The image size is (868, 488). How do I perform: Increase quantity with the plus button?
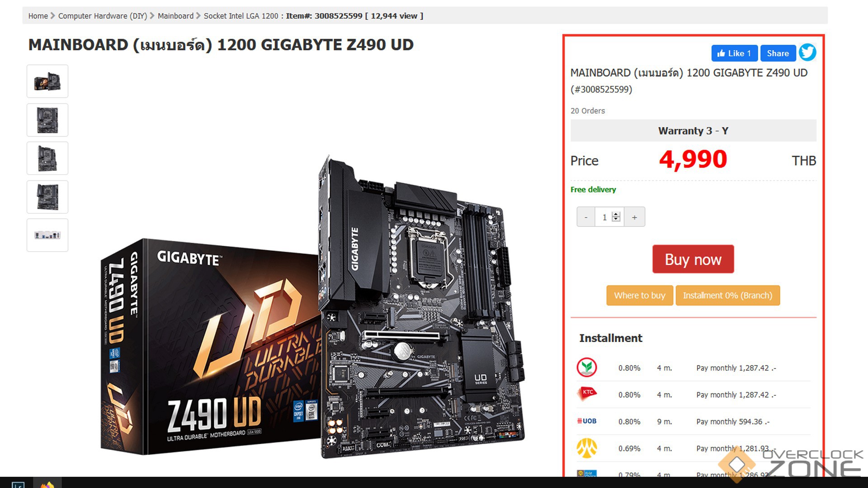coord(634,217)
